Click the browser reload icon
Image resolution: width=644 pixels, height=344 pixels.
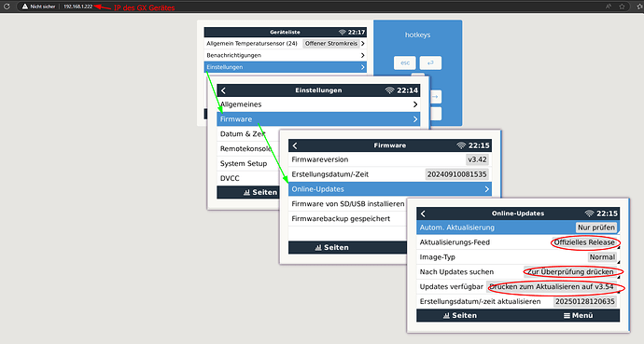[7, 7]
